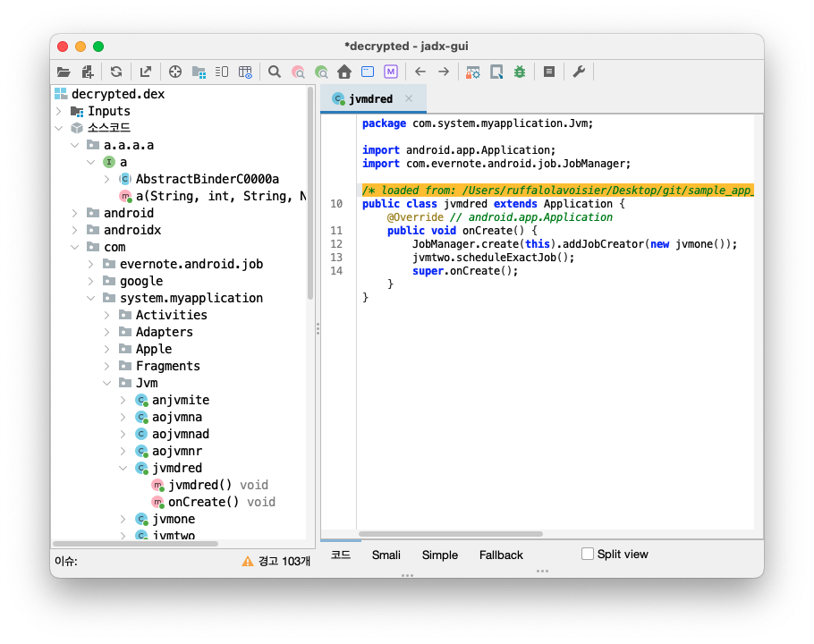Click the log viewer icon

point(549,72)
